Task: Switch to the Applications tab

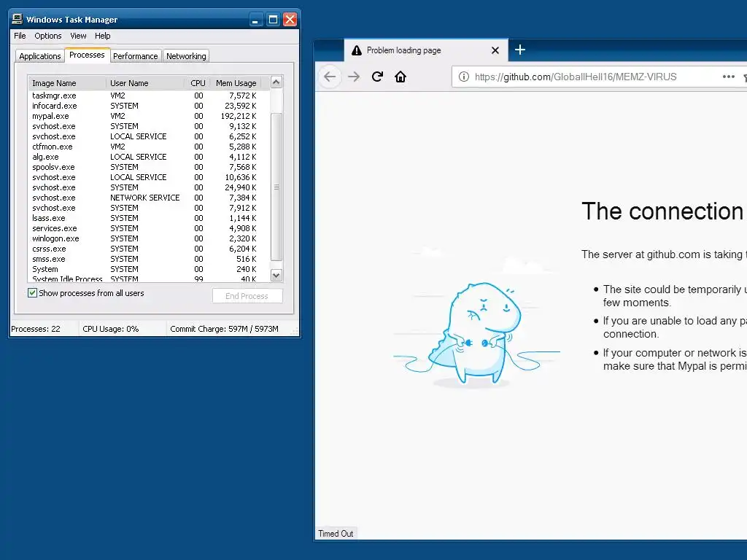Action: click(40, 56)
